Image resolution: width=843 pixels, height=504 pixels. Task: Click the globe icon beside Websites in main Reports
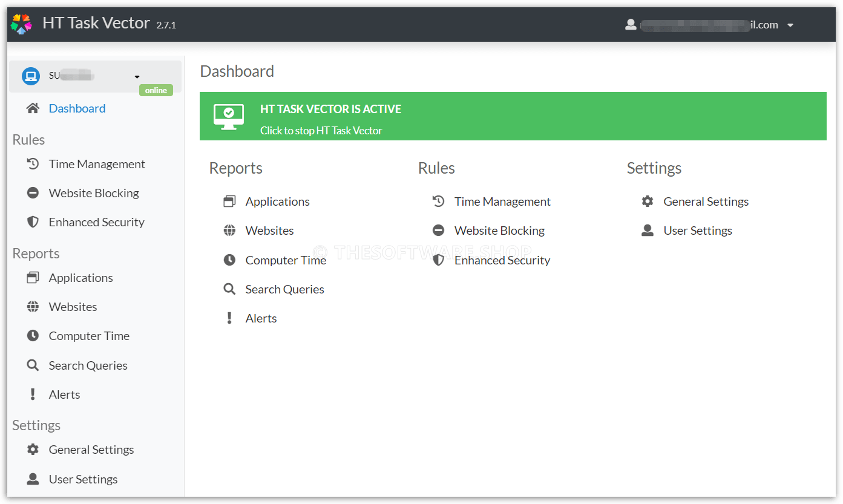(229, 231)
